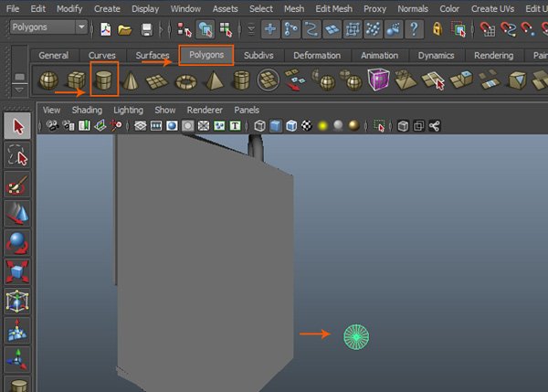Viewport: 548px width, 392px height.
Task: Switch to the Curves shelf tab
Action: click(101, 55)
